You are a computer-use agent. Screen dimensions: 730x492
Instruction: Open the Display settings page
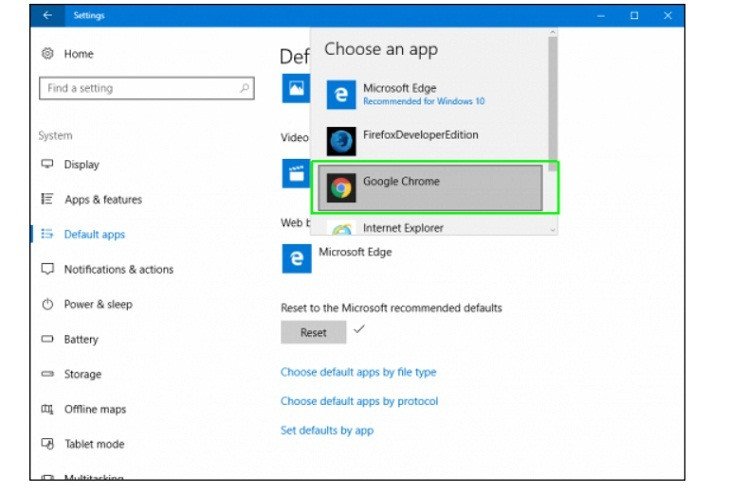[x=81, y=164]
